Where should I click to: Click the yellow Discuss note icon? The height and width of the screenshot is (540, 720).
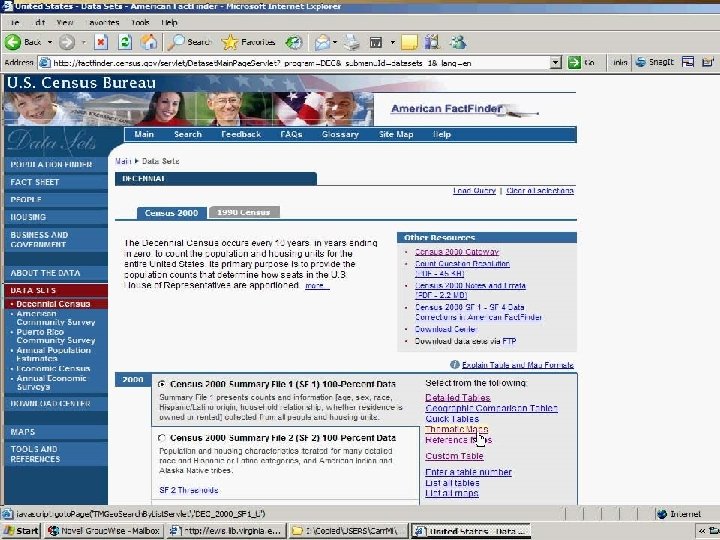pyautogui.click(x=410, y=42)
